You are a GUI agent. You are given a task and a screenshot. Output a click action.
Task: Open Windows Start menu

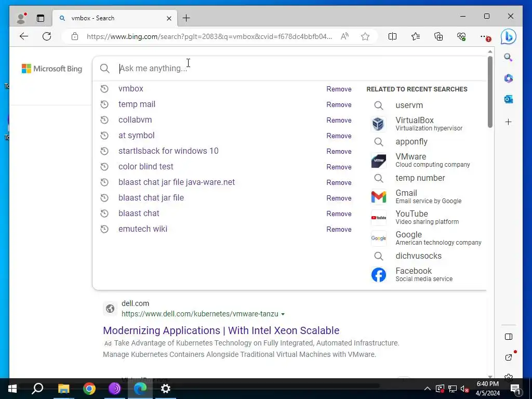(x=12, y=389)
